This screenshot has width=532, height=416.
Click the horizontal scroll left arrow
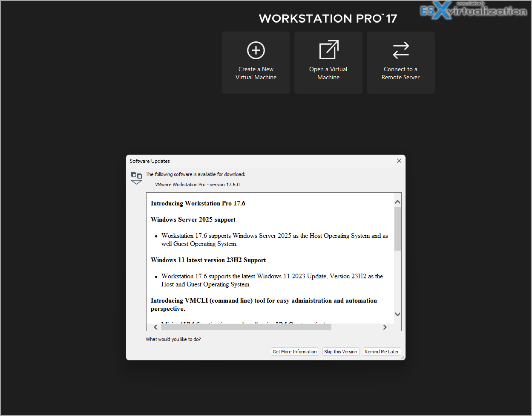click(x=155, y=327)
